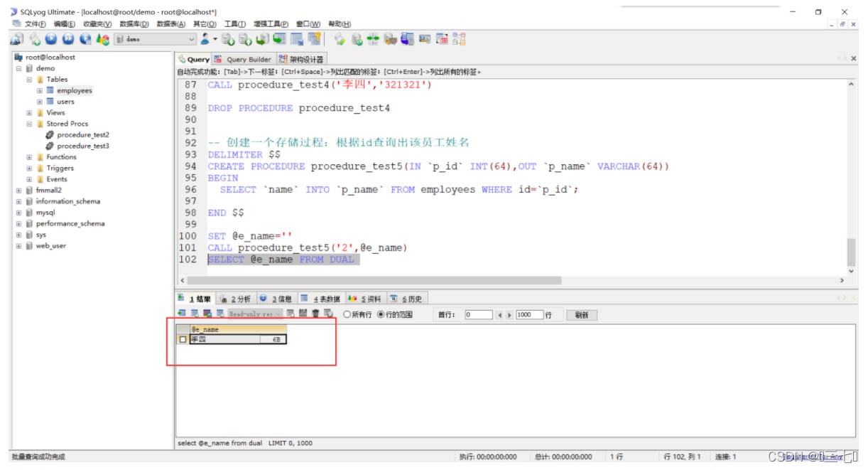Open the demo database dropdown
868x470 pixels.
191,40
